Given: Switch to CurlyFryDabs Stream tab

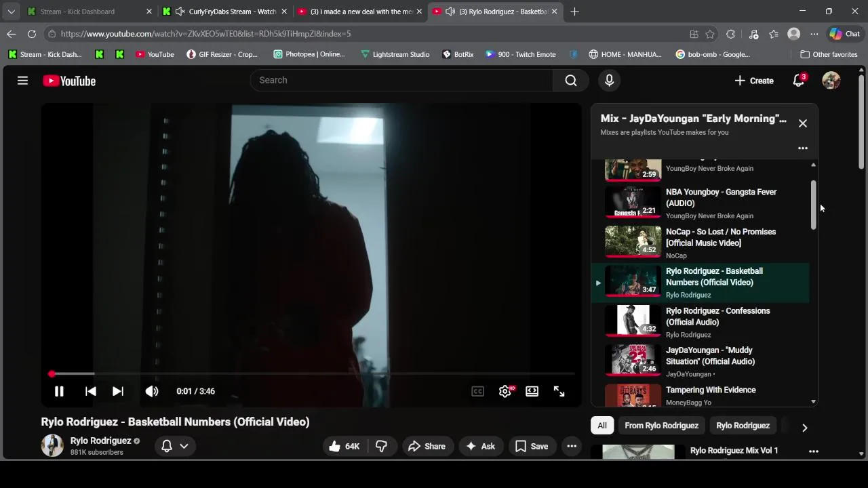Looking at the screenshot, I should coord(224,12).
